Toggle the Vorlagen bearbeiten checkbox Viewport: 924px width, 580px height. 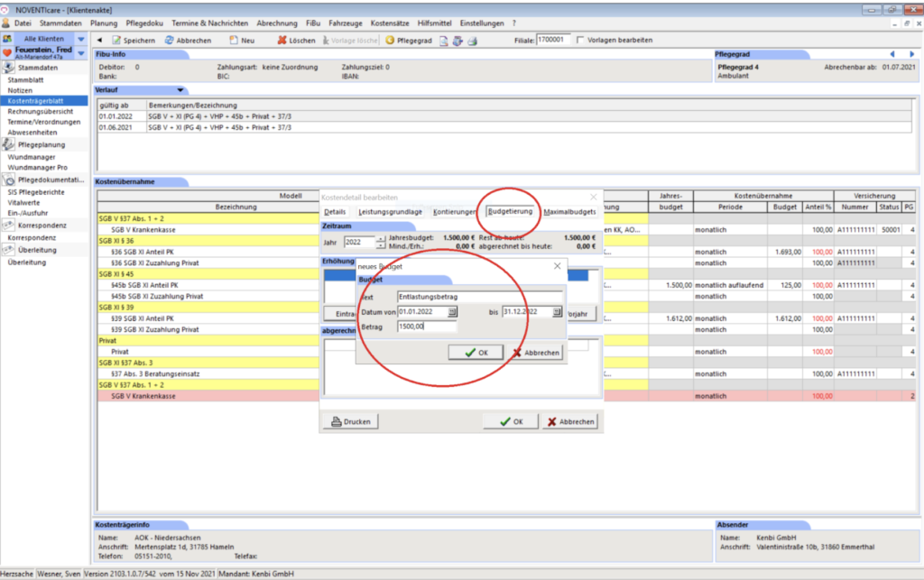(580, 40)
